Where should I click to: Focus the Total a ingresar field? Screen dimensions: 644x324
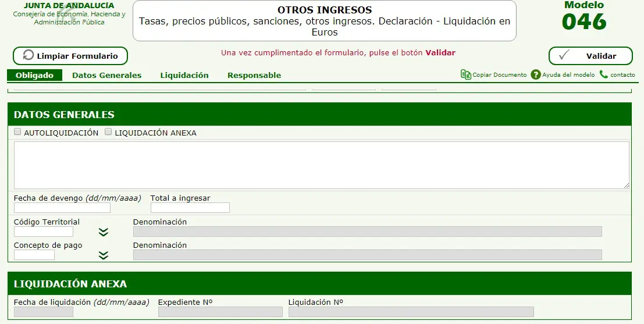click(190, 208)
